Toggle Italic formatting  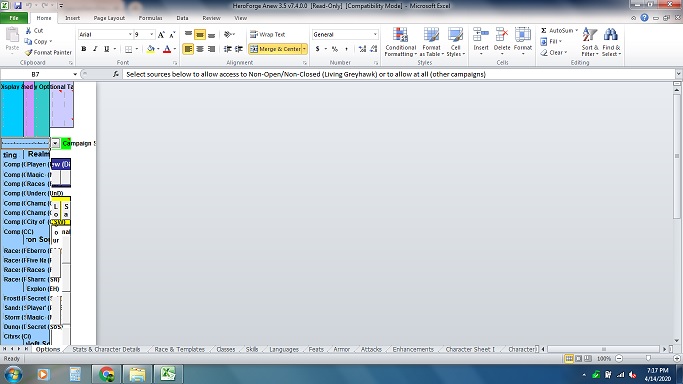[x=95, y=49]
